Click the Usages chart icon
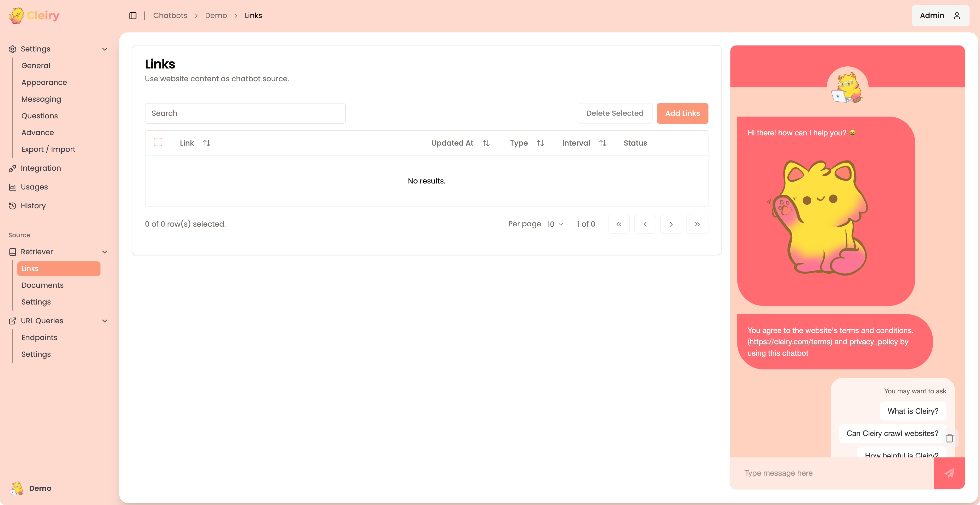Screen dimensions: 980x505 click(x=13, y=187)
